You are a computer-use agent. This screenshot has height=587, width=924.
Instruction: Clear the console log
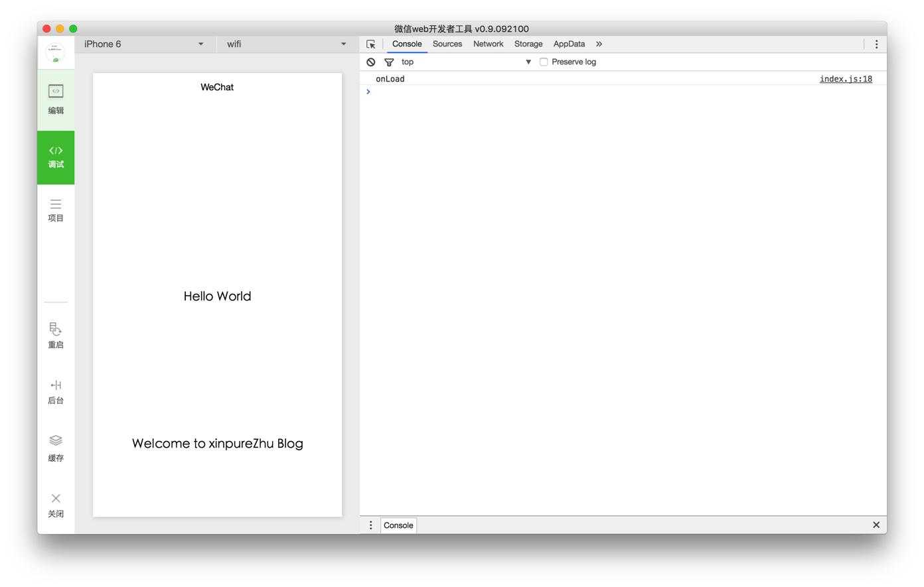(371, 62)
